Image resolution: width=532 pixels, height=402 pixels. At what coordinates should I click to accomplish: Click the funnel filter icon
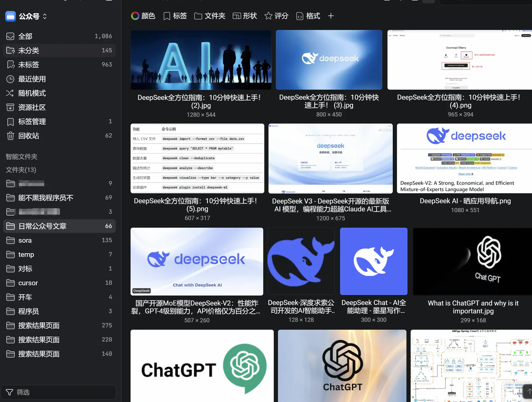pyautogui.click(x=9, y=392)
